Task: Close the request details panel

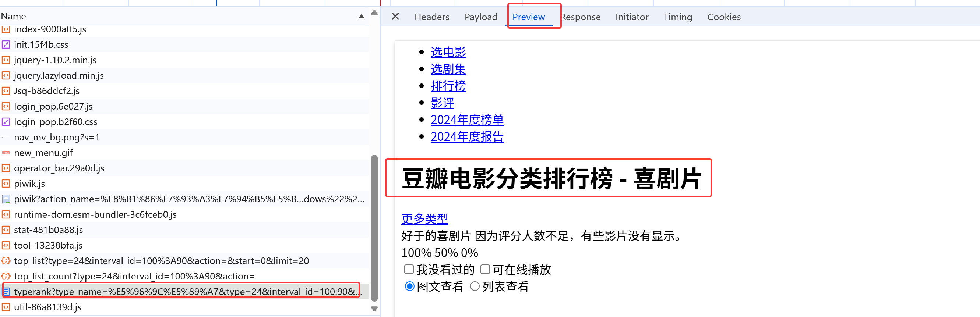Action: click(395, 16)
